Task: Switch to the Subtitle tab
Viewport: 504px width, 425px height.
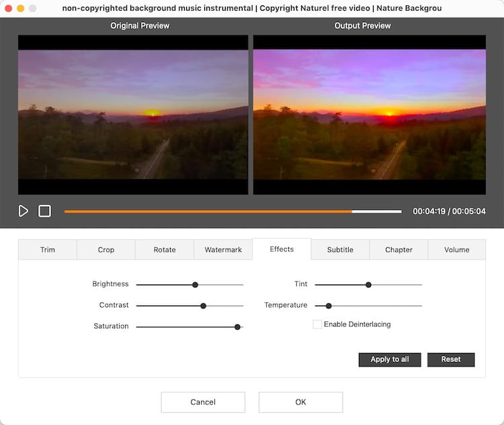Action: 340,250
